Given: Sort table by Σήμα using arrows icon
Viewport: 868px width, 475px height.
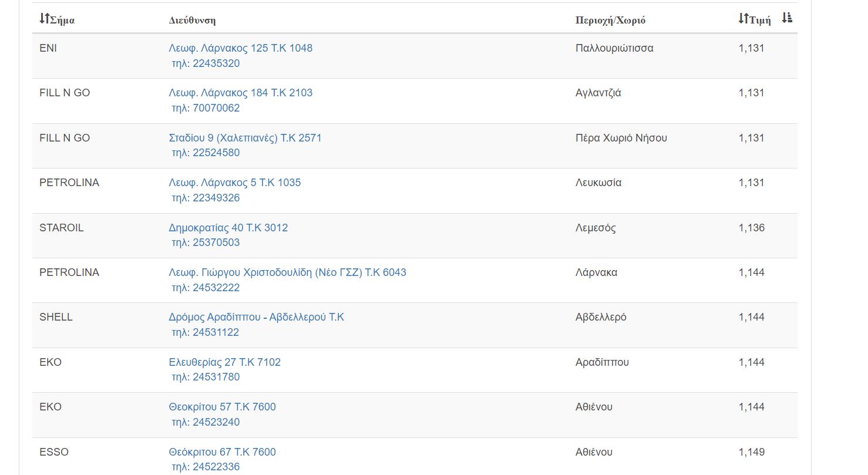Looking at the screenshot, I should tap(45, 19).
